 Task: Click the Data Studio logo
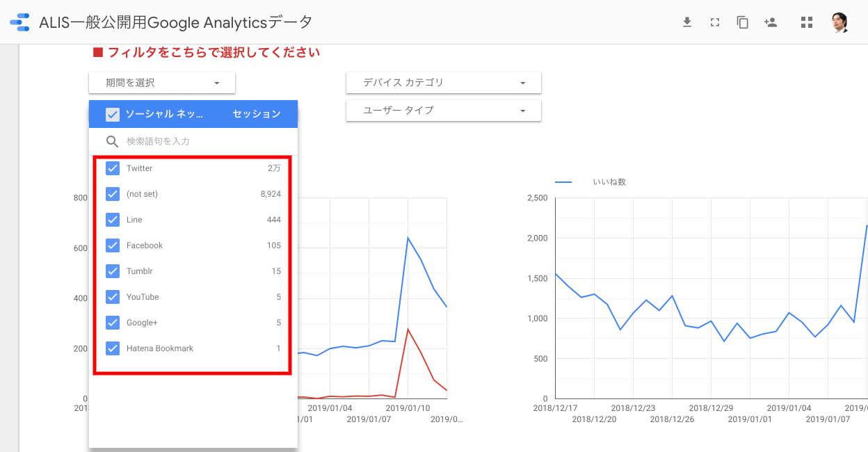[19, 22]
